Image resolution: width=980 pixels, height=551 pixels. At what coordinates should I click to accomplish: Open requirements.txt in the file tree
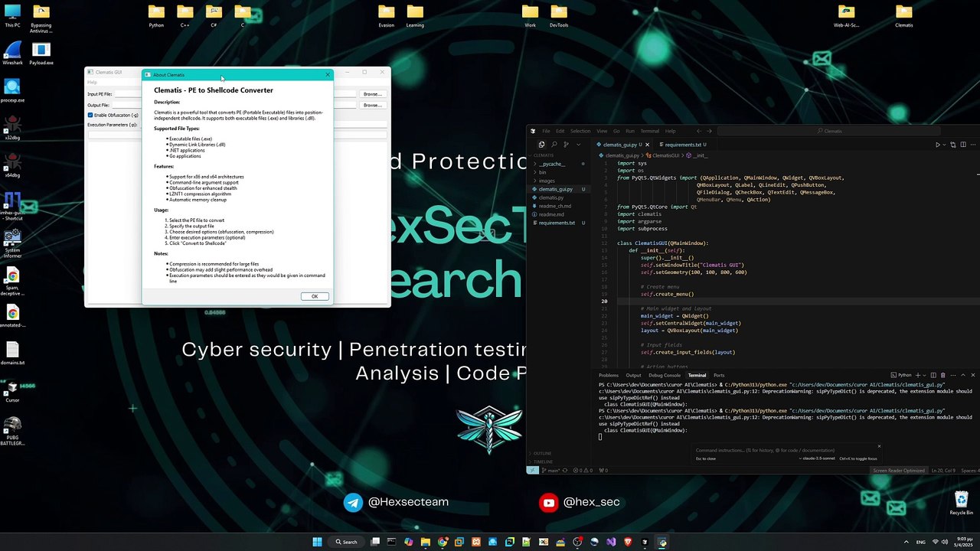pyautogui.click(x=557, y=223)
